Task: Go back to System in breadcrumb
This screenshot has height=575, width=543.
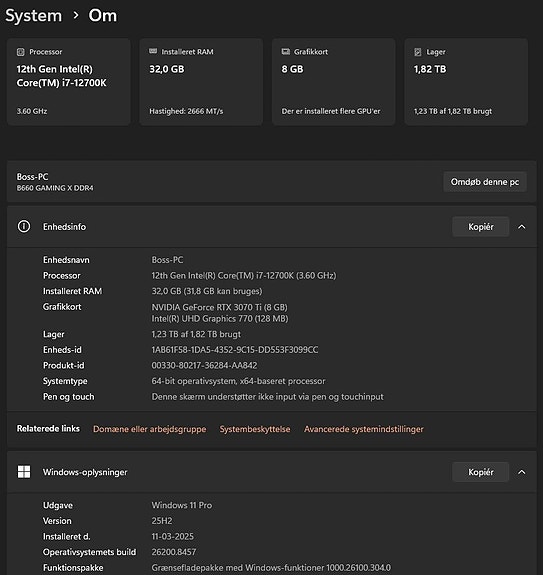Action: click(34, 16)
